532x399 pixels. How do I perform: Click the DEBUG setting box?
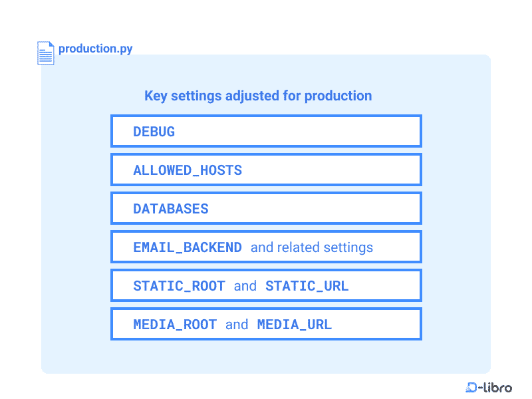[266, 131]
